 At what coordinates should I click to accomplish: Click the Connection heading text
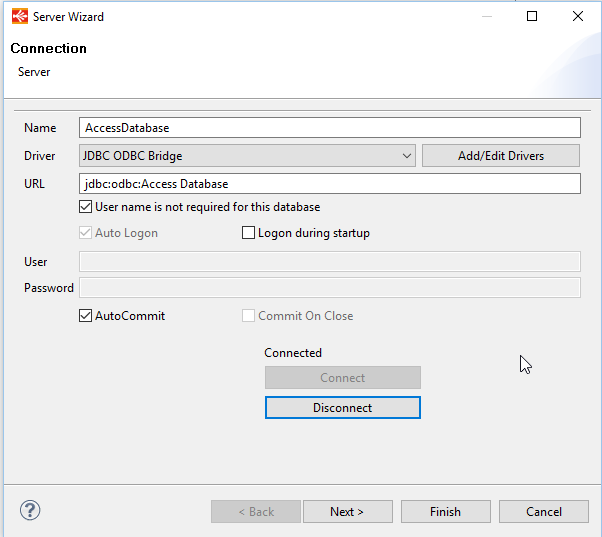click(x=48, y=48)
